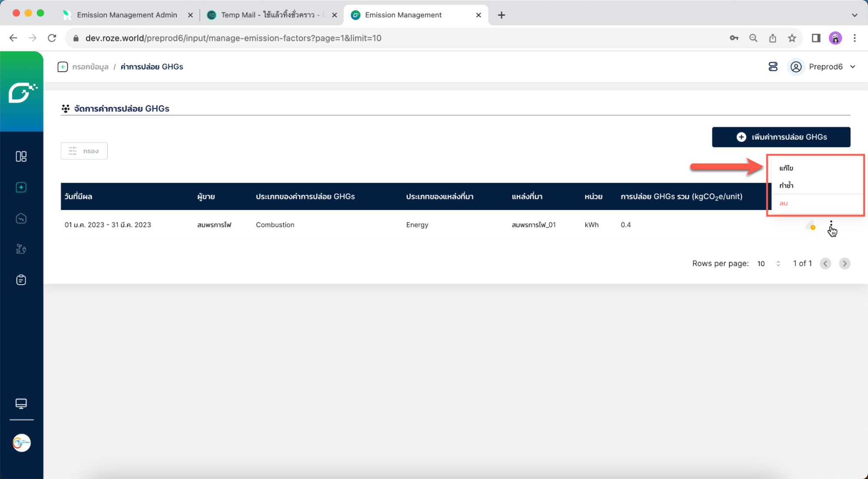Screen dimensions: 868x479
Task: Click the server toggle icon near profile
Action: [x=773, y=67]
